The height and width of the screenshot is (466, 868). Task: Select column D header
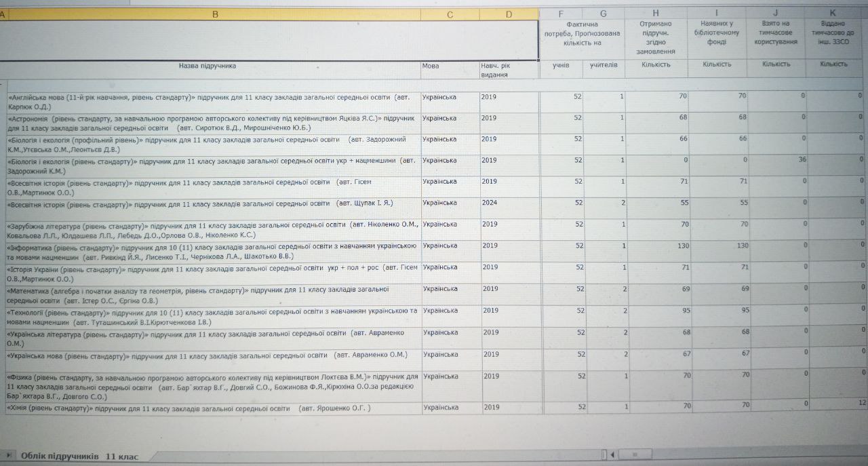click(x=509, y=14)
